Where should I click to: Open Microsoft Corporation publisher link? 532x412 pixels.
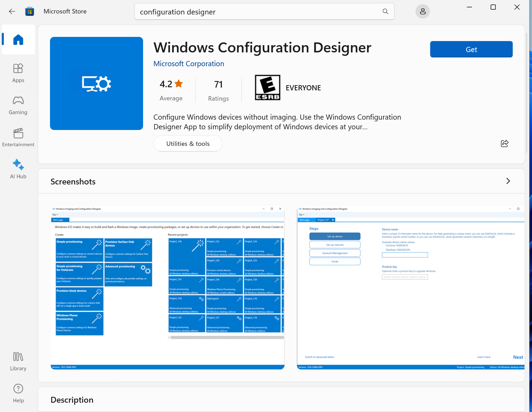pyautogui.click(x=189, y=64)
